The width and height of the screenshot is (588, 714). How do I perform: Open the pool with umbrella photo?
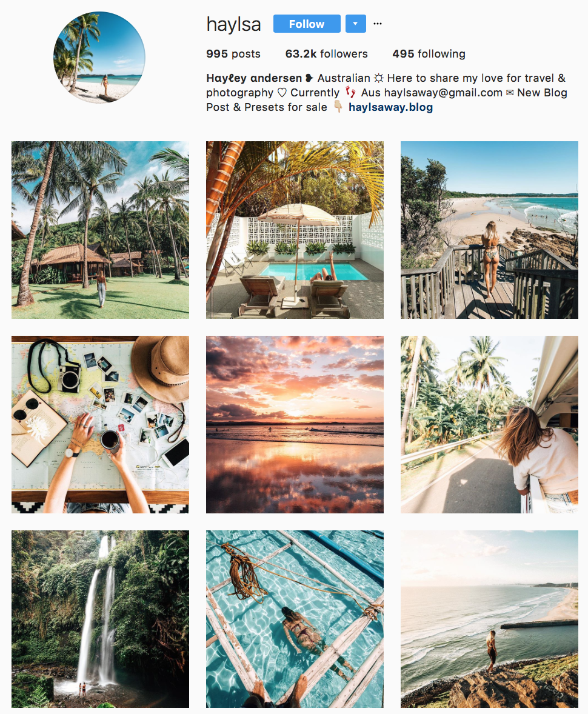295,230
